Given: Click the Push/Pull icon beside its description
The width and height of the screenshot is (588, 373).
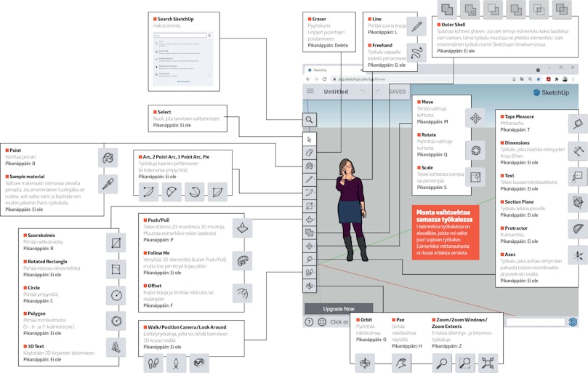Looking at the screenshot, I should 242,228.
